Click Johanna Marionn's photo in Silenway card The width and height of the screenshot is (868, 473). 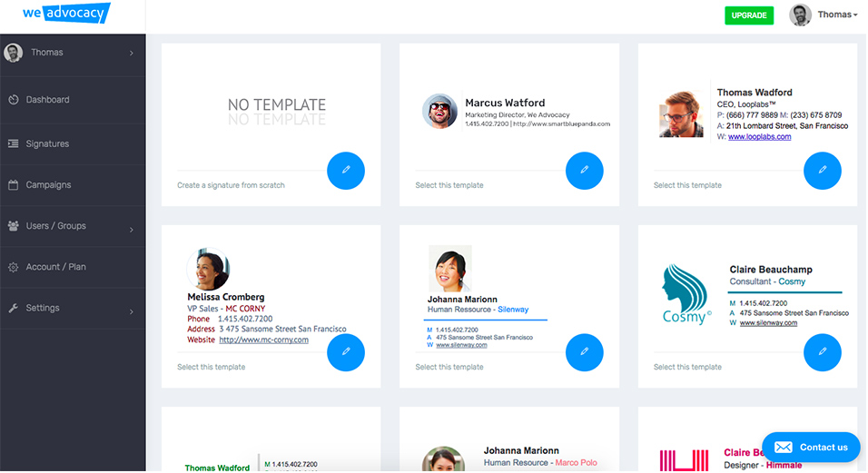pos(450,269)
